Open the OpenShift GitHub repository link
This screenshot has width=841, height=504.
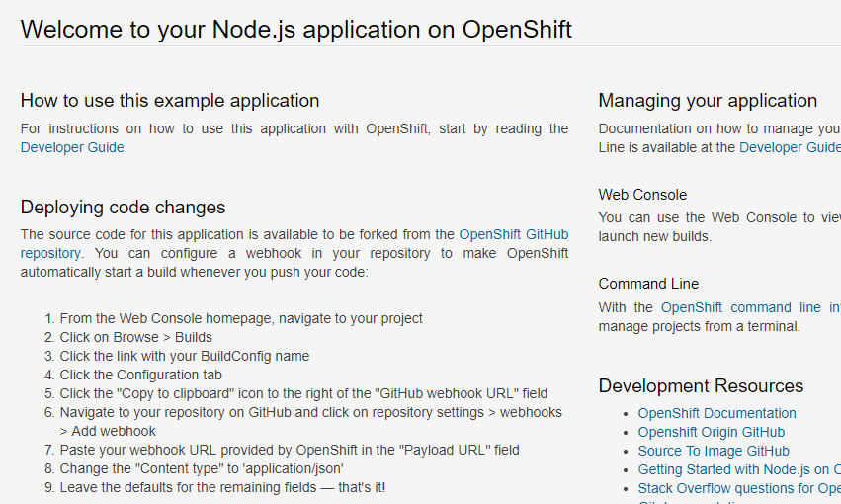pos(513,235)
